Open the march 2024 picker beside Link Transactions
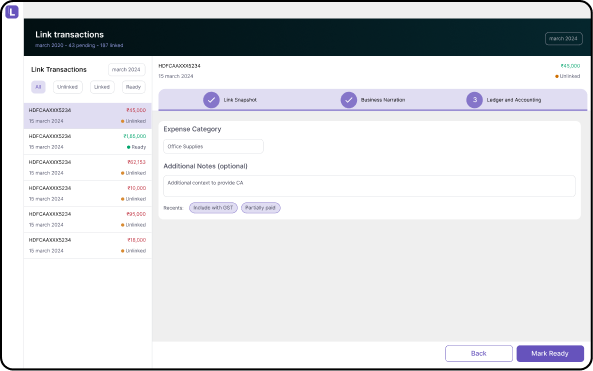The width and height of the screenshot is (593, 371). [126, 70]
